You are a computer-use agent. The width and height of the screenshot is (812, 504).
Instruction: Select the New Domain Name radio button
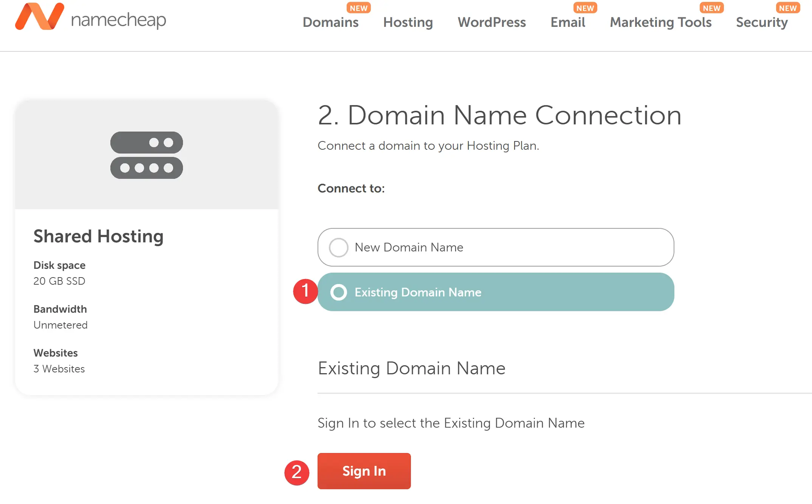point(338,248)
